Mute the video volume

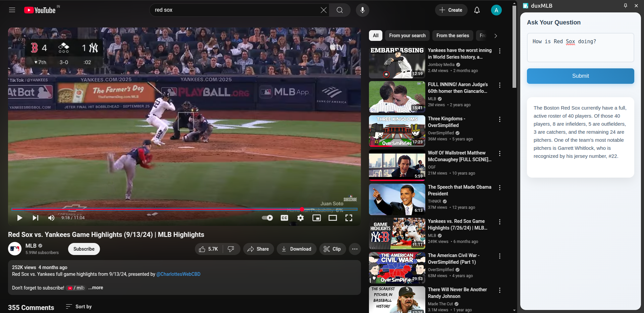pyautogui.click(x=51, y=218)
